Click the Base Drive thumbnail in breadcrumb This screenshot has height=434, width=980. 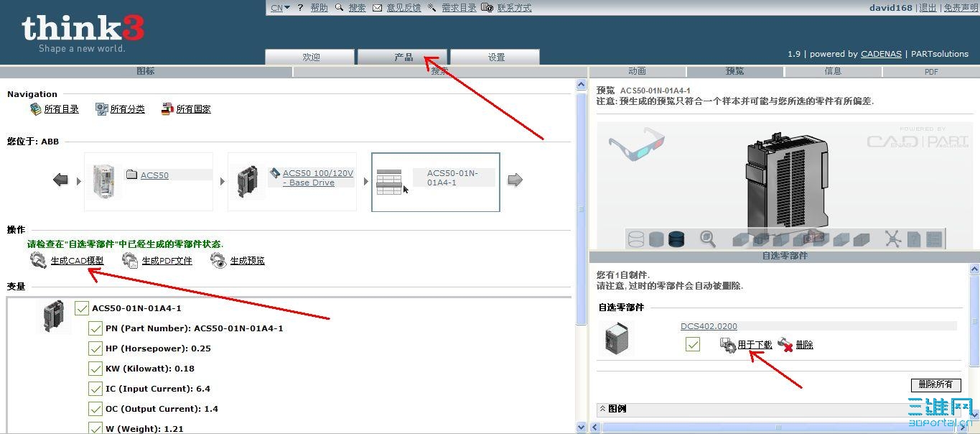point(248,183)
